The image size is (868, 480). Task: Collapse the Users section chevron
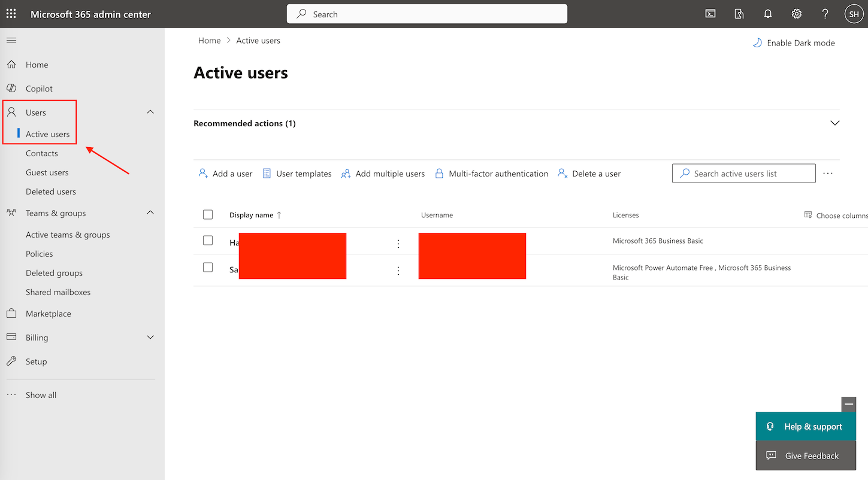point(150,112)
